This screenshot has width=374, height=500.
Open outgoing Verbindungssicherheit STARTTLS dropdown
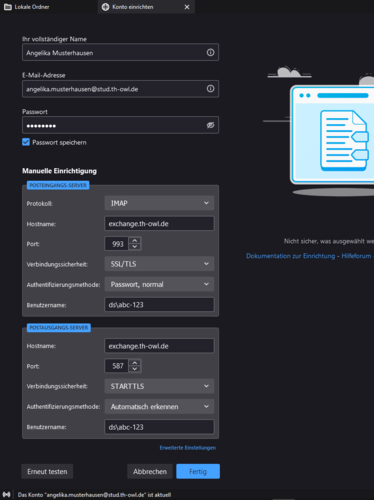(x=159, y=386)
